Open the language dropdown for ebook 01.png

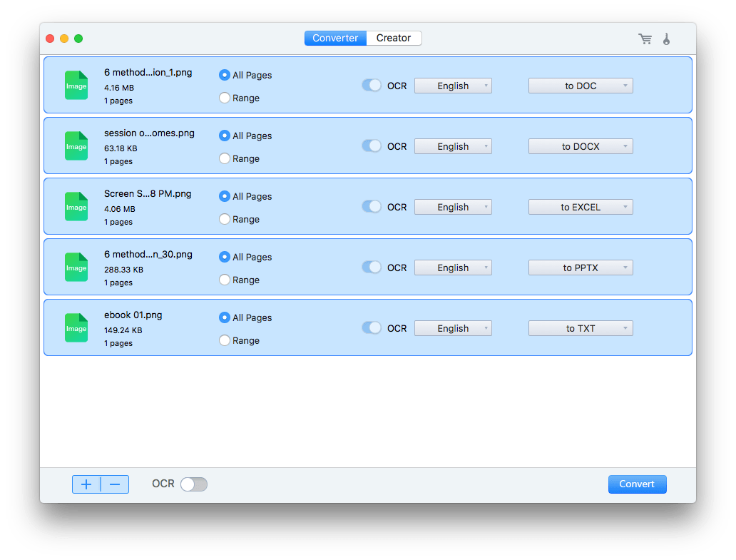pos(453,328)
